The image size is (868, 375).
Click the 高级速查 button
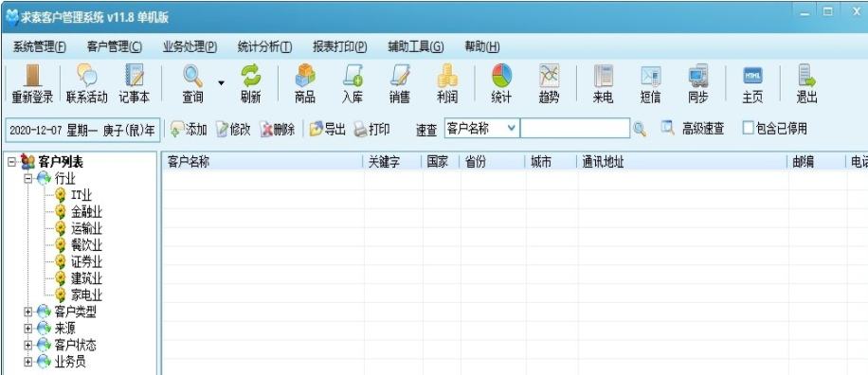tap(693, 129)
